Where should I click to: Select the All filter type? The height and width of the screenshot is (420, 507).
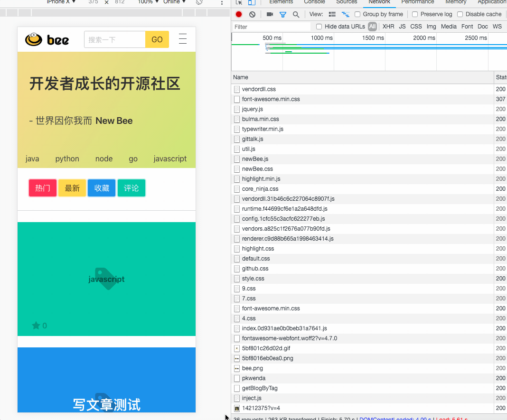click(x=373, y=27)
